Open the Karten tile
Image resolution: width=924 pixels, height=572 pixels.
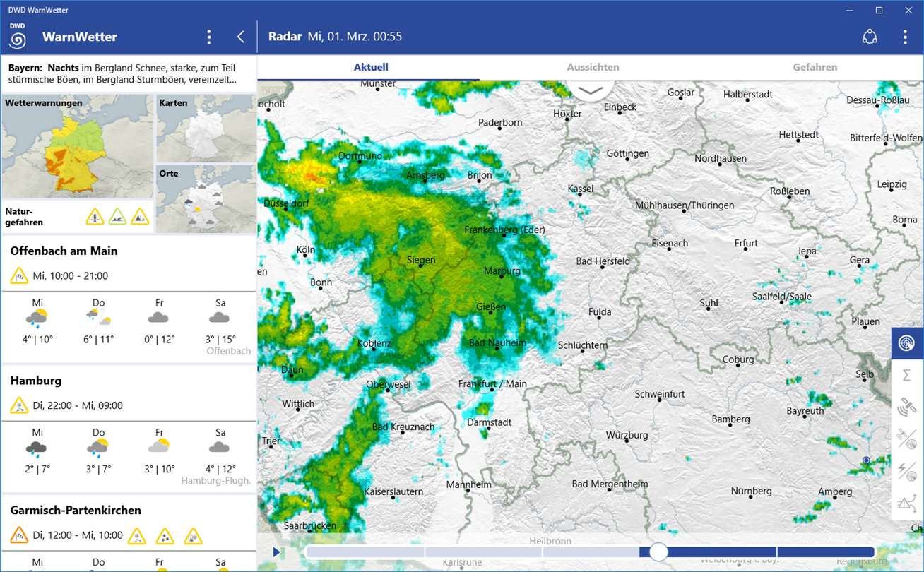pyautogui.click(x=205, y=129)
